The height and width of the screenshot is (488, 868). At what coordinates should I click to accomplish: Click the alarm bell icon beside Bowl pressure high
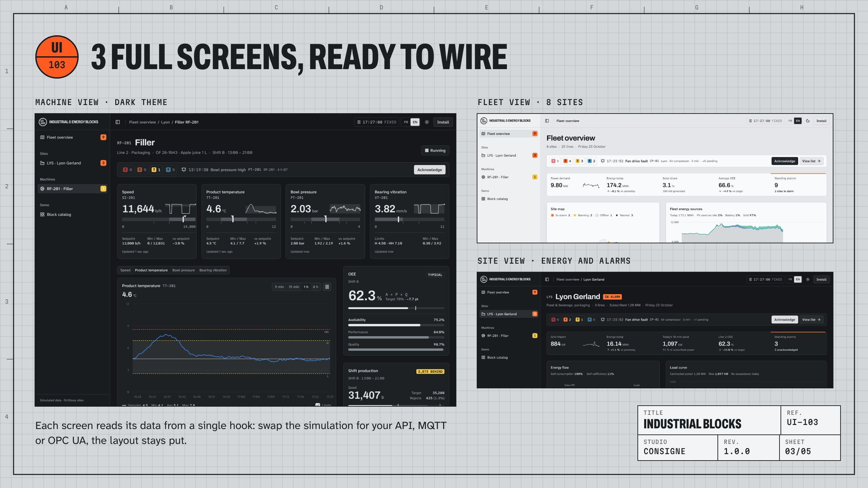point(184,169)
